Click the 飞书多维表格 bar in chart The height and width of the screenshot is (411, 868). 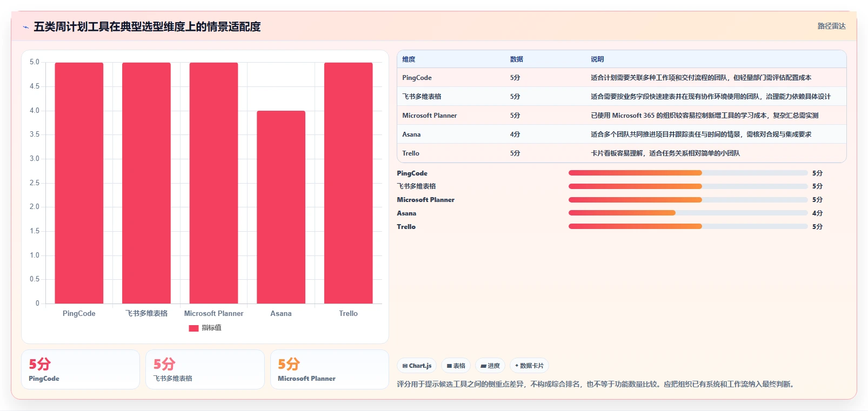point(146,183)
